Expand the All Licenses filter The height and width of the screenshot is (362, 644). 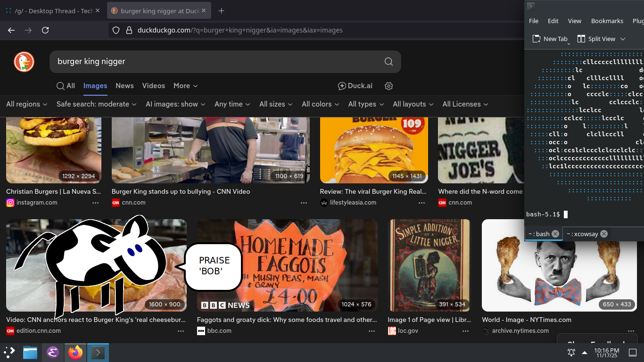(x=465, y=104)
